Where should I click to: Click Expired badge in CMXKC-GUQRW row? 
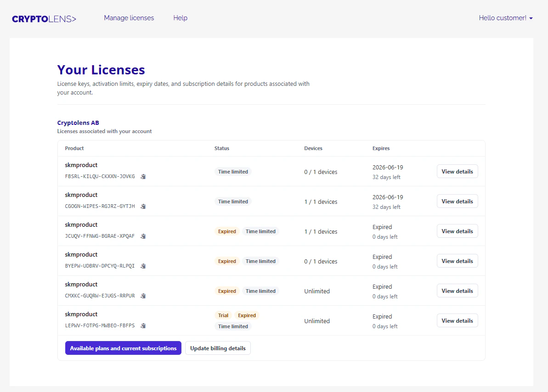tap(227, 291)
